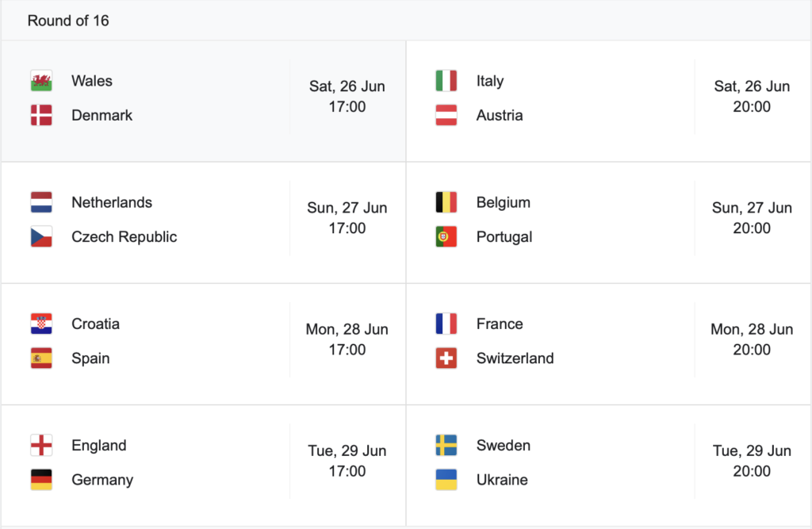This screenshot has height=529, width=812.
Task: Click the Germany flag icon
Action: (41, 480)
